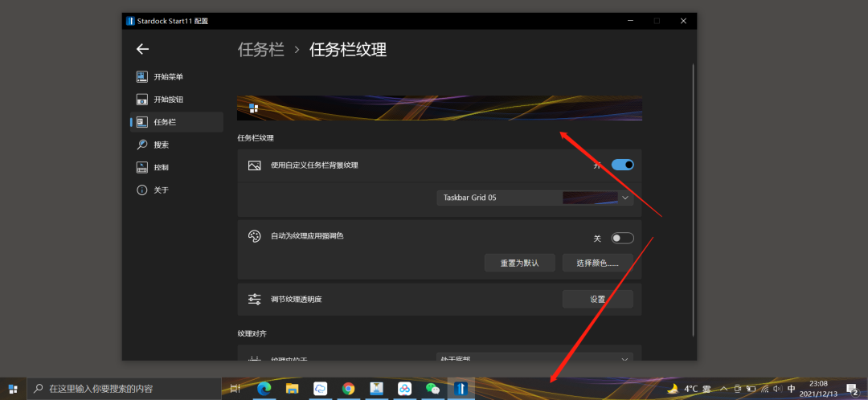Open the 4°C weather widget
This screenshot has width=868, height=400.
[690, 389]
